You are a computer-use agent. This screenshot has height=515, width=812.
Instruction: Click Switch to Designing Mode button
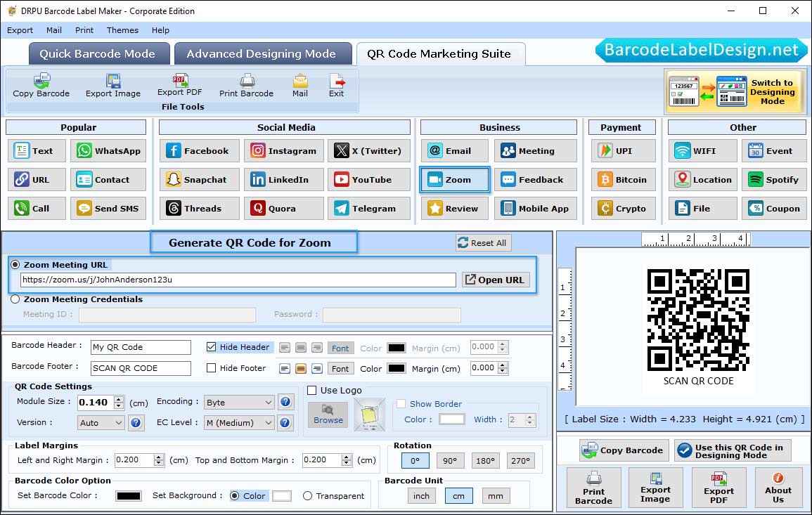point(733,92)
